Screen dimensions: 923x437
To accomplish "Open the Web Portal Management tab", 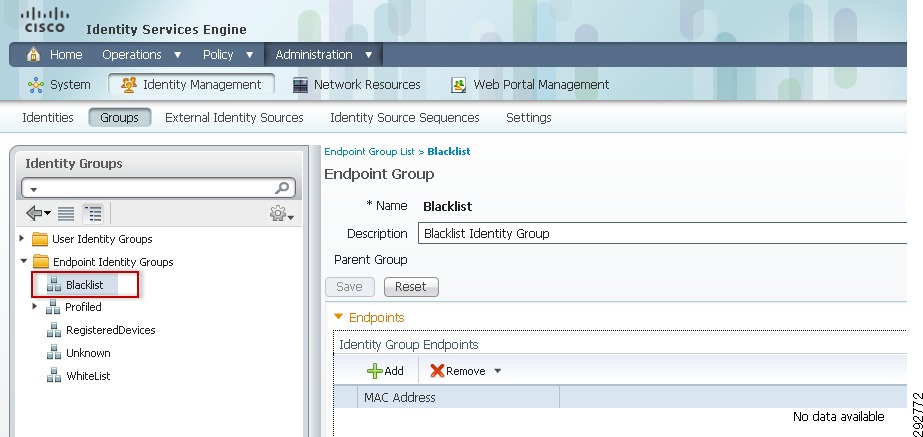I will 530,85.
